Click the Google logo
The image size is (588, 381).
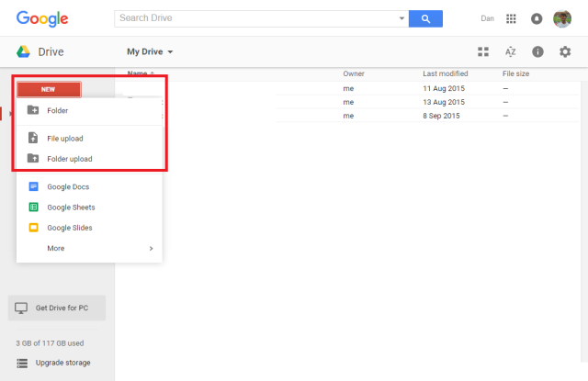tap(42, 18)
